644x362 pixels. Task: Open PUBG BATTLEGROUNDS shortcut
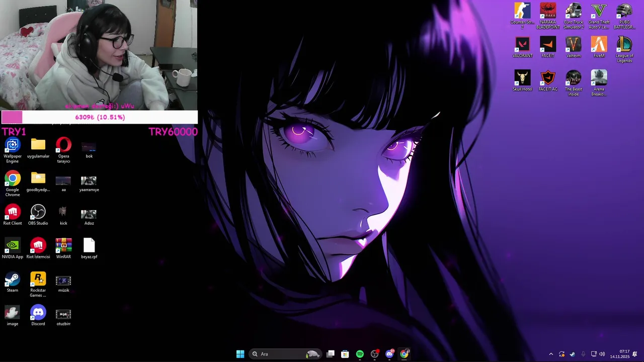(x=624, y=16)
